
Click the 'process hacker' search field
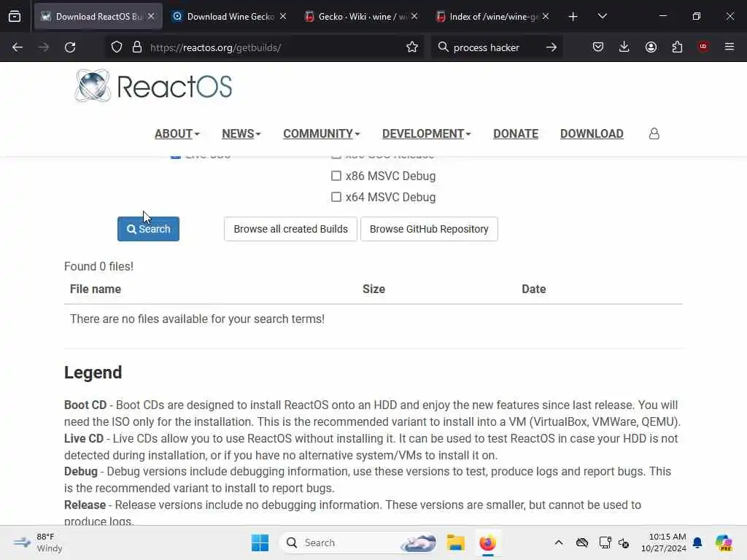point(495,47)
